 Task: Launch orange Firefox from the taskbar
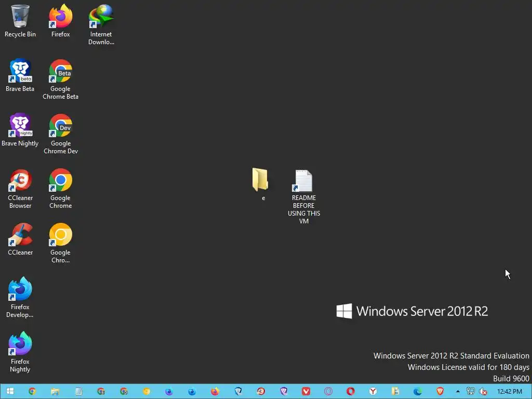pos(215,392)
